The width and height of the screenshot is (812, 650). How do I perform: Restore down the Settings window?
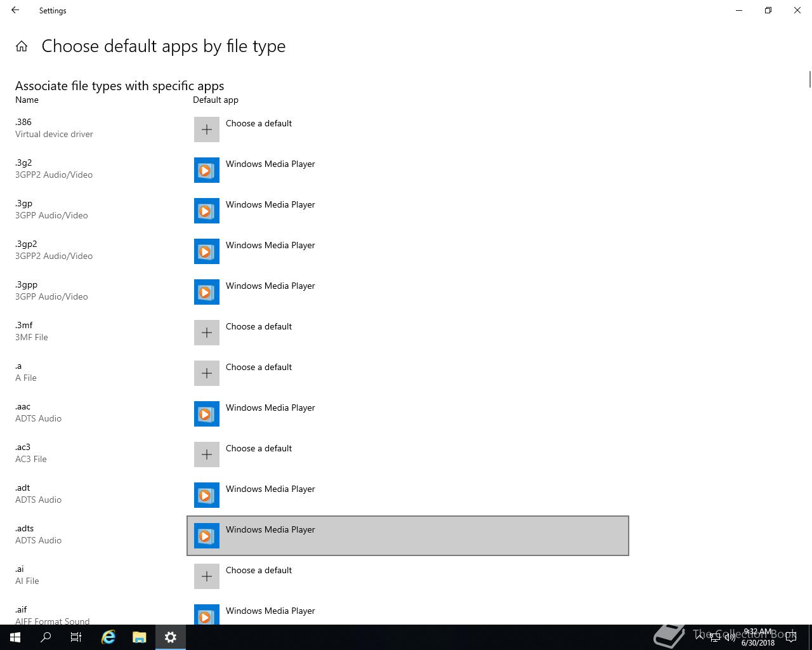coord(768,10)
